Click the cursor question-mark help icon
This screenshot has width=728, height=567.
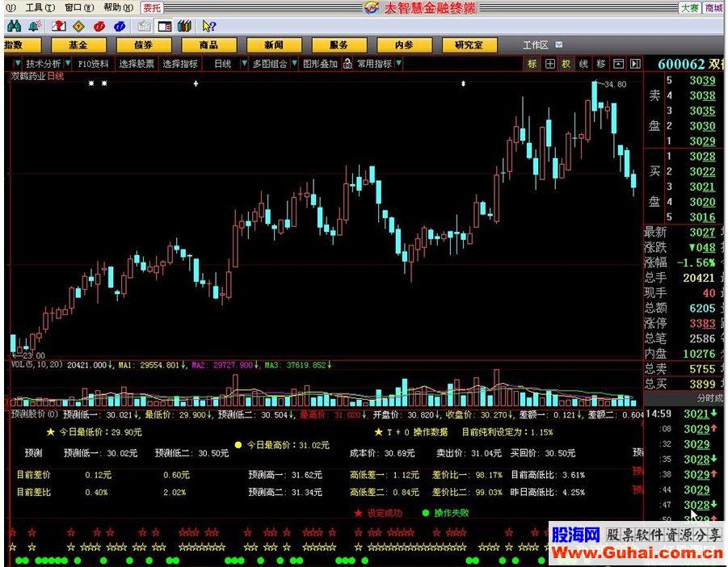coord(209,27)
